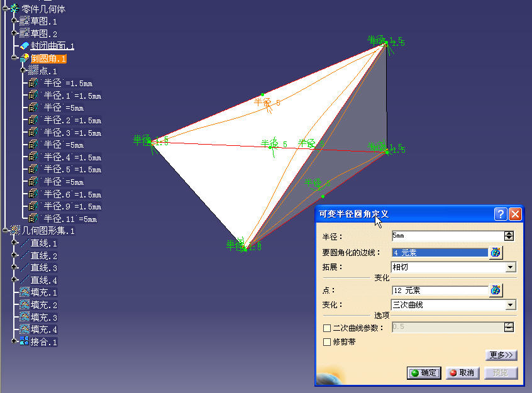Click the `半径`=1.5mm parameter icon
Screen dimensions: 532x393
(x=33, y=83)
